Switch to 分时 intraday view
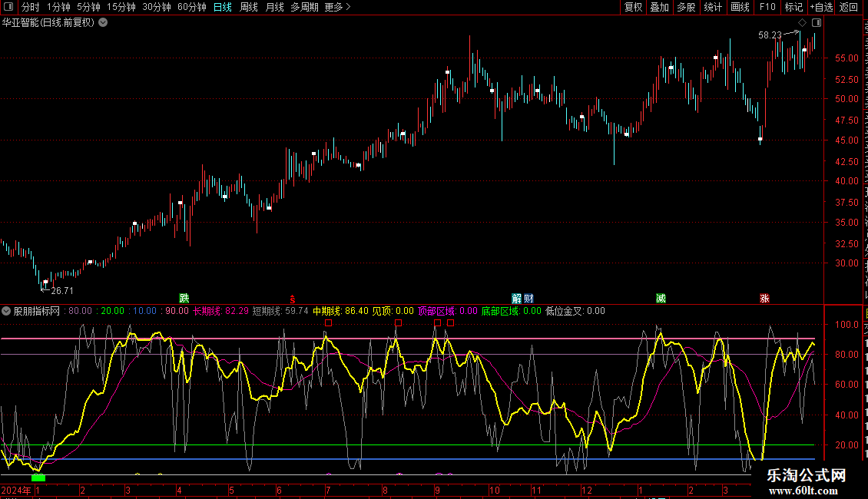The width and height of the screenshot is (868, 499). (x=30, y=7)
